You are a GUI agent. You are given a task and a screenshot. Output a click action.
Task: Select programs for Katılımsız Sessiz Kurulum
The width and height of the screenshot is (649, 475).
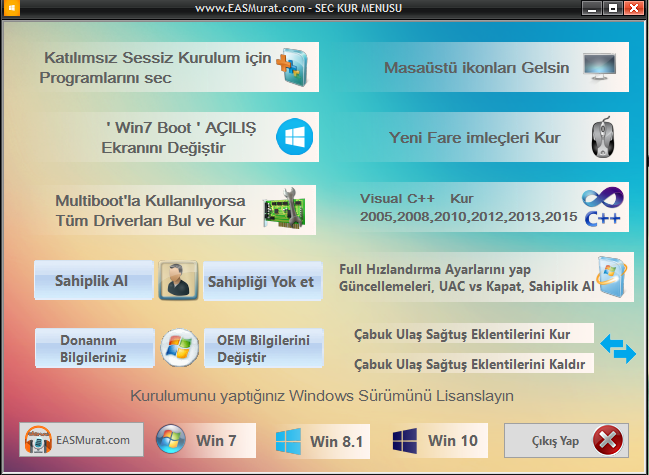pyautogui.click(x=179, y=67)
